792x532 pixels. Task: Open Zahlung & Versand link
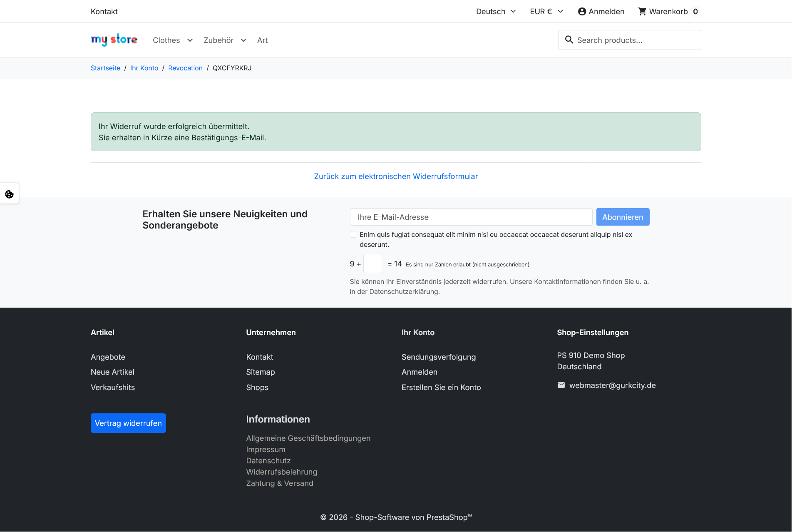[280, 483]
